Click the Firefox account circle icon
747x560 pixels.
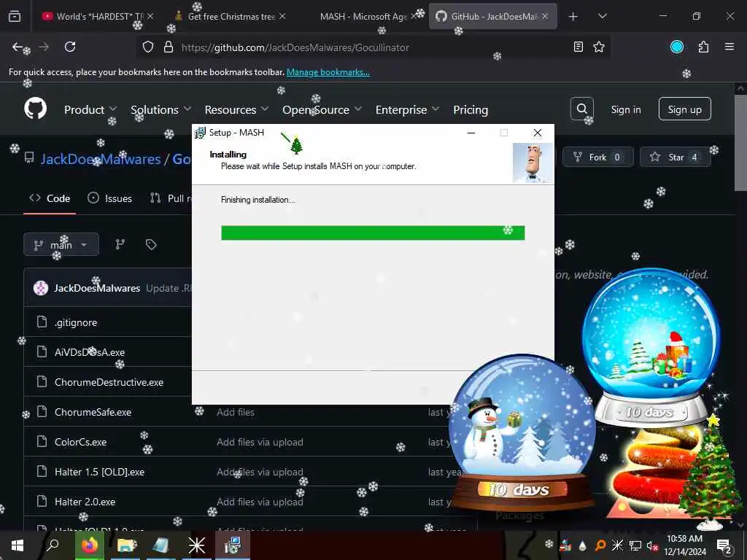coord(677,47)
